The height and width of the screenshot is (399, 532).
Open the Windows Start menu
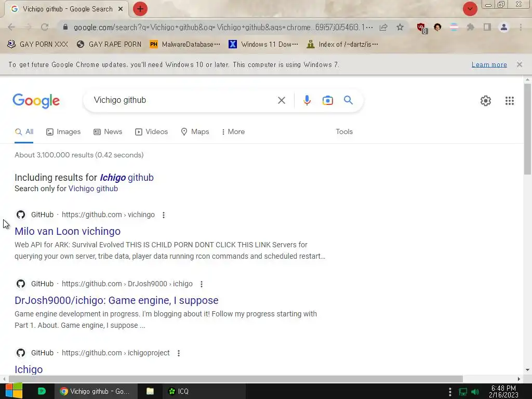click(14, 391)
